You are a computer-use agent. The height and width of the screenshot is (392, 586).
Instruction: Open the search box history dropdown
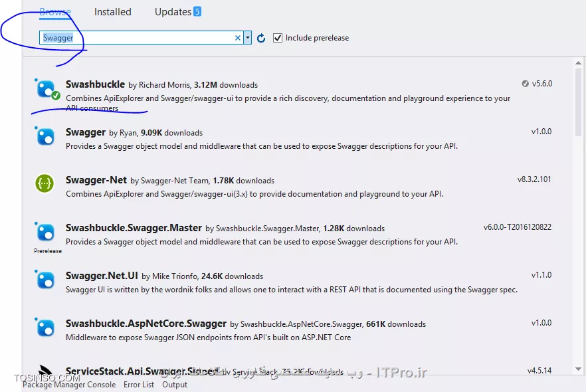pos(247,38)
